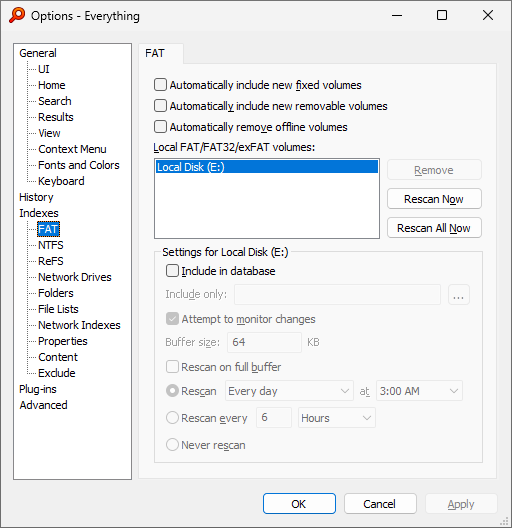Open Content index settings

pyautogui.click(x=58, y=357)
